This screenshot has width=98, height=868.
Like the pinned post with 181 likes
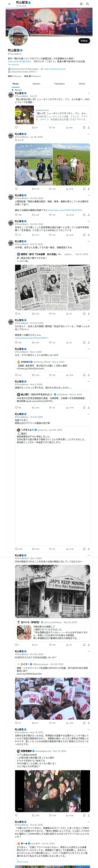pyautogui.click(x=50, y=128)
